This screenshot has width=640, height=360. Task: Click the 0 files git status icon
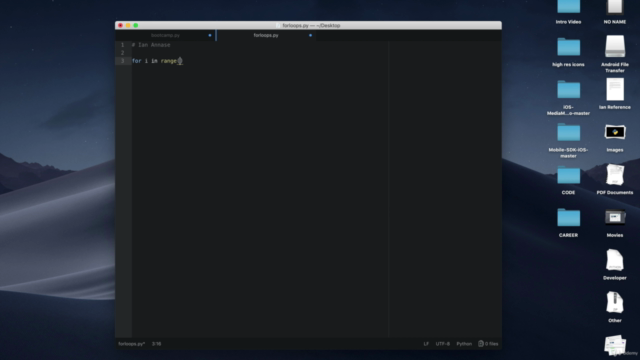point(488,344)
